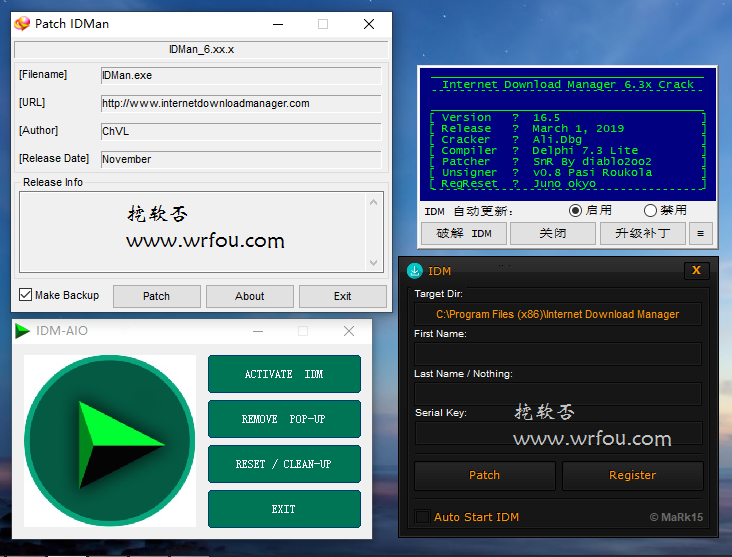Click IDM download icon in dark window
This screenshot has height=557, width=732.
tap(415, 271)
